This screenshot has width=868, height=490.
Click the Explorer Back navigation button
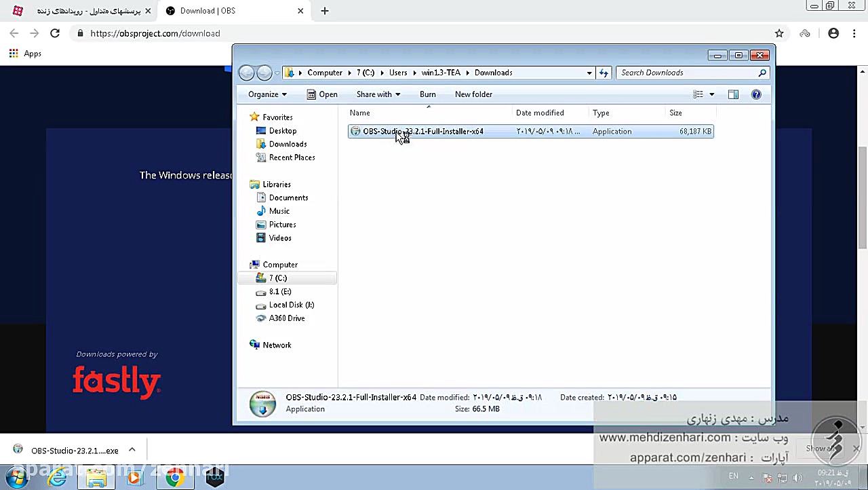tap(247, 73)
